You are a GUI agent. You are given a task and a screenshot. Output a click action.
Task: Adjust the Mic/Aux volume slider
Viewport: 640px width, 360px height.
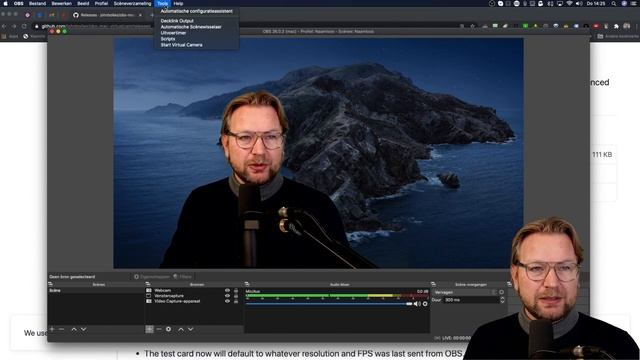[329, 304]
